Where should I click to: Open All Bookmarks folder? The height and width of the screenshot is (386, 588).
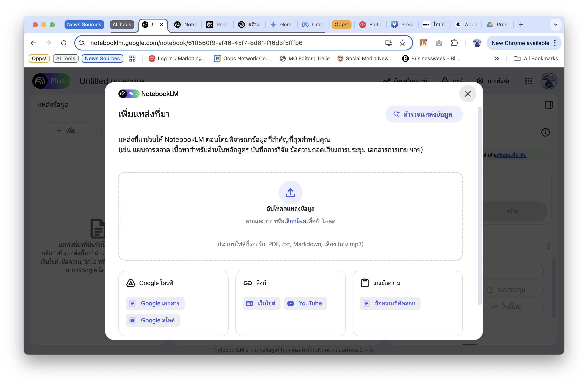tap(536, 59)
